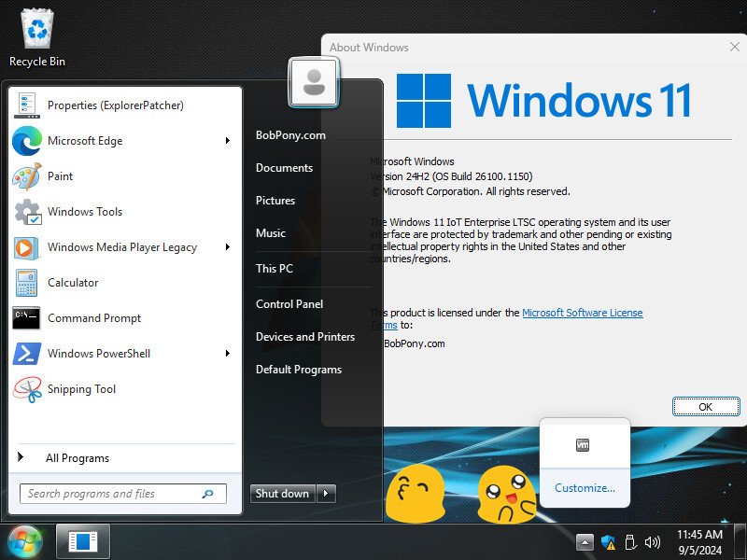Viewport: 747px width, 560px height.
Task: Open This PC from Start menu
Action: pos(275,269)
